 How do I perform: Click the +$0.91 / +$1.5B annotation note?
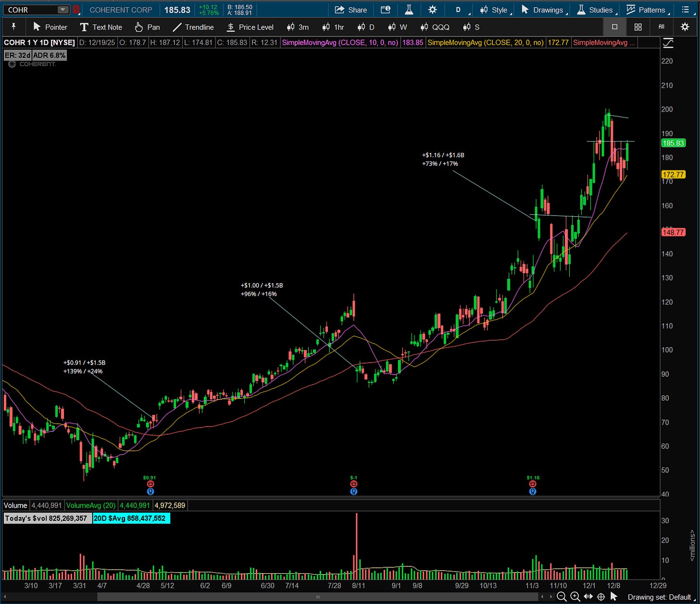pyautogui.click(x=84, y=367)
